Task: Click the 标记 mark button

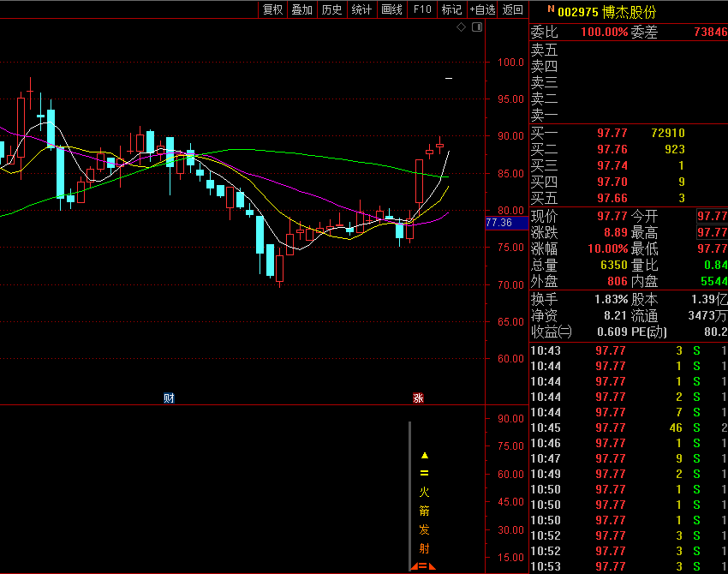Action: [451, 9]
